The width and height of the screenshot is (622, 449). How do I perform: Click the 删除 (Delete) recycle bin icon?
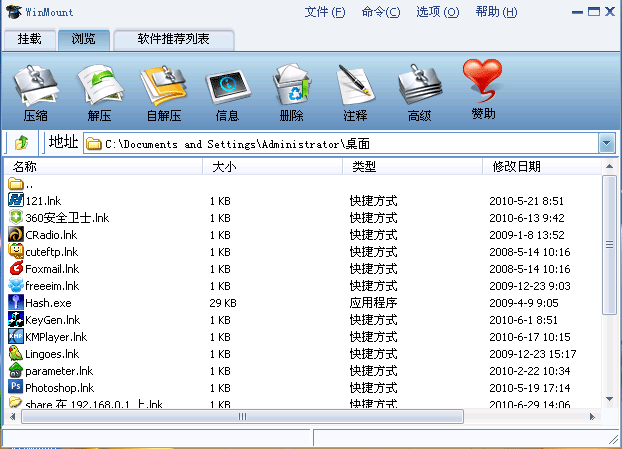pyautogui.click(x=291, y=90)
